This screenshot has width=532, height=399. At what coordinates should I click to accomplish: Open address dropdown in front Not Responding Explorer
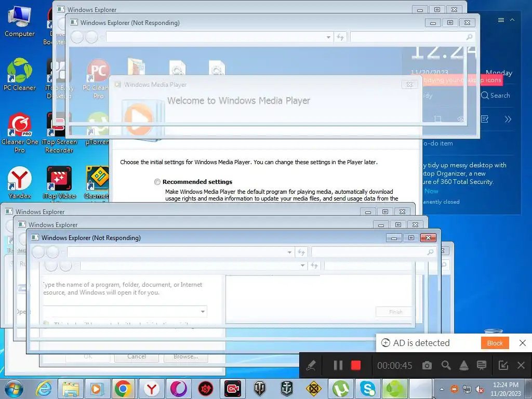coord(289,252)
